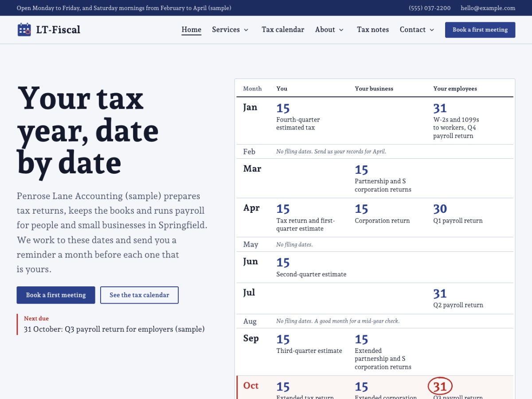Click the "Third-quarter estimate" entry
The width and height of the screenshot is (532, 399).
(x=309, y=351)
